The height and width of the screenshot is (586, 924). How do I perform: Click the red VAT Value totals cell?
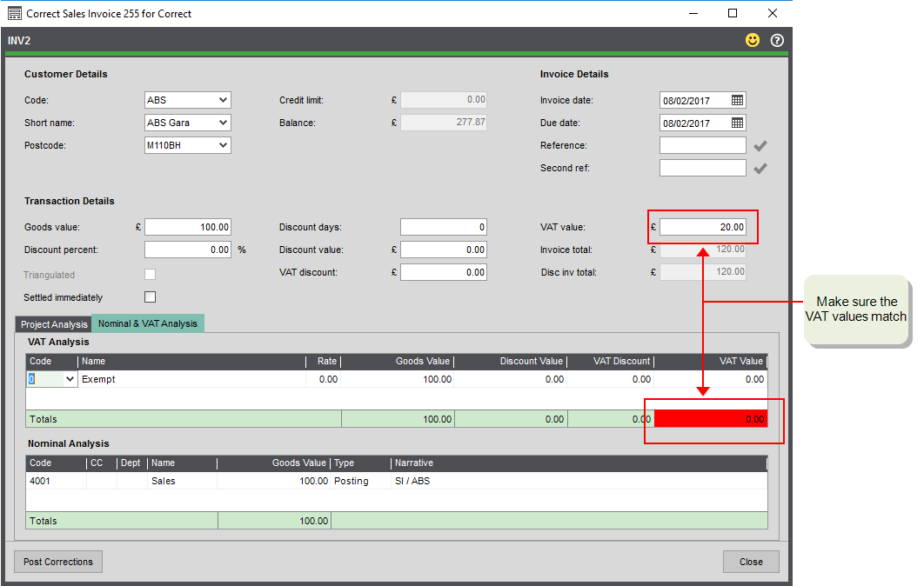(x=710, y=419)
